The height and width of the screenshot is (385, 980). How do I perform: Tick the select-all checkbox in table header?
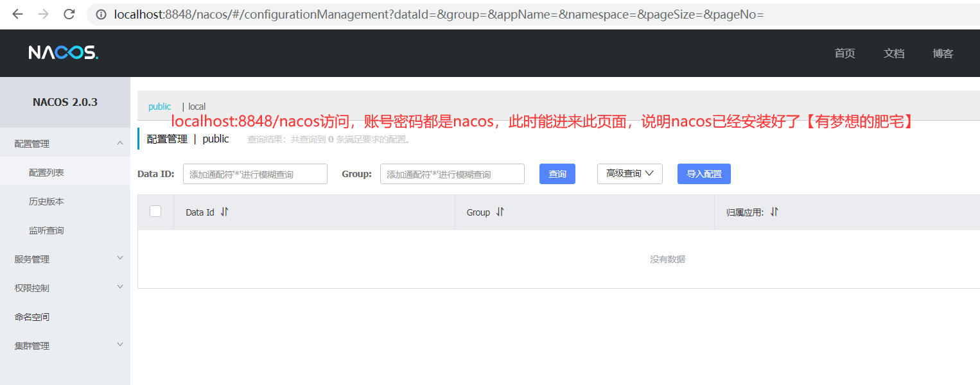click(155, 211)
